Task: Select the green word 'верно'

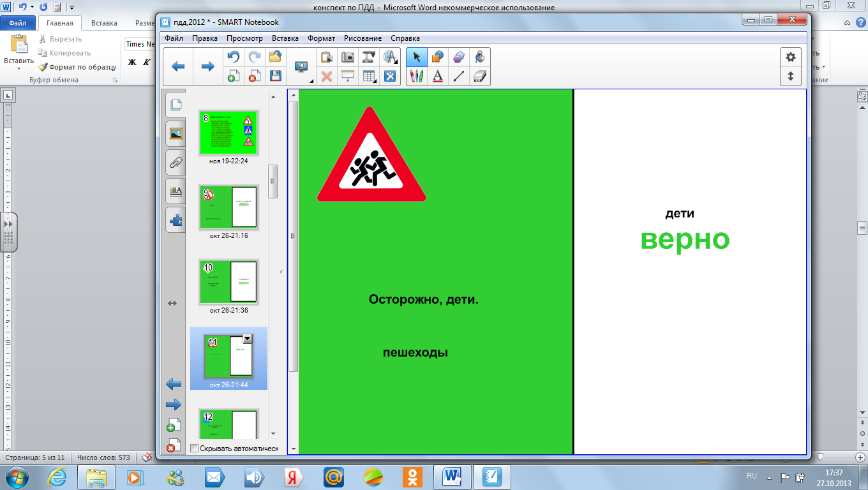Action: pyautogui.click(x=685, y=240)
